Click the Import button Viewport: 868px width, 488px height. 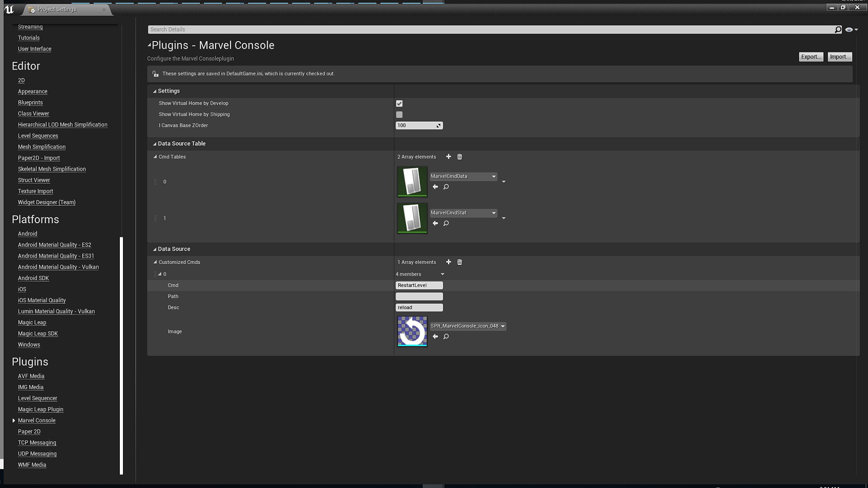[x=839, y=56]
